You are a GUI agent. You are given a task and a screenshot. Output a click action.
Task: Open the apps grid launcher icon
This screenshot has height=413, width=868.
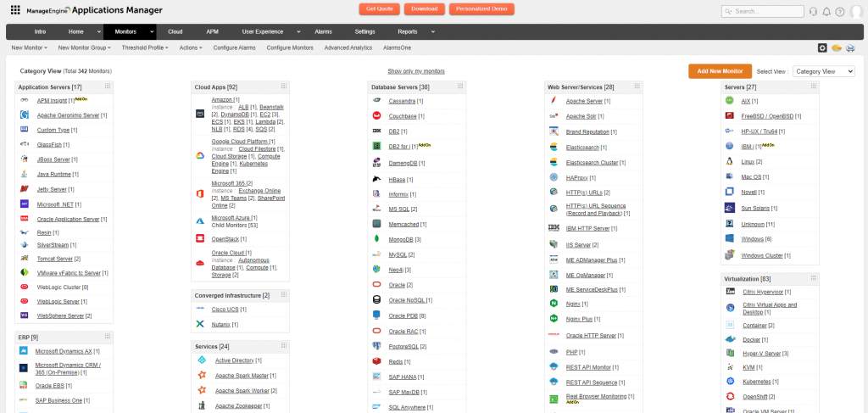15,9
